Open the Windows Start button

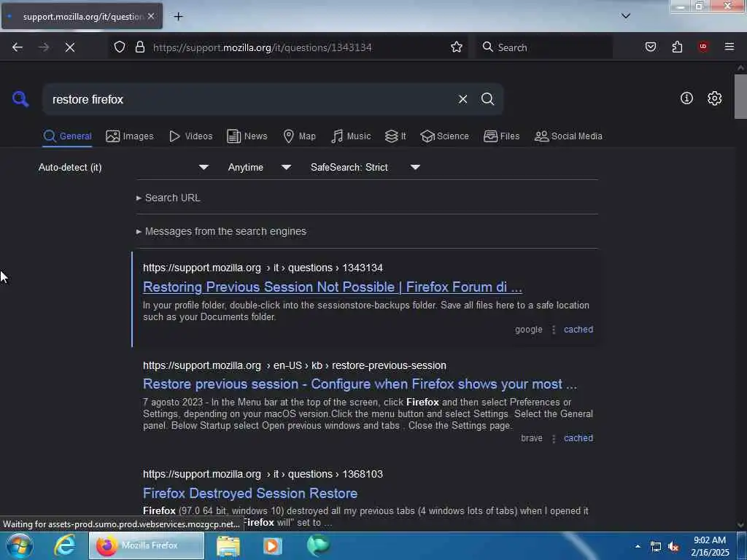click(20, 545)
